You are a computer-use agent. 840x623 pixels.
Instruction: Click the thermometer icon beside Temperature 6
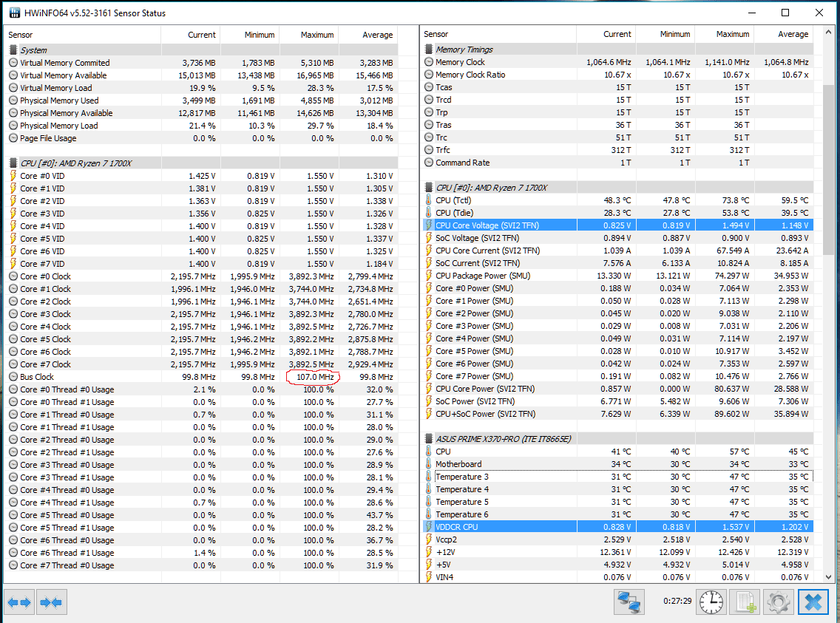pyautogui.click(x=429, y=514)
